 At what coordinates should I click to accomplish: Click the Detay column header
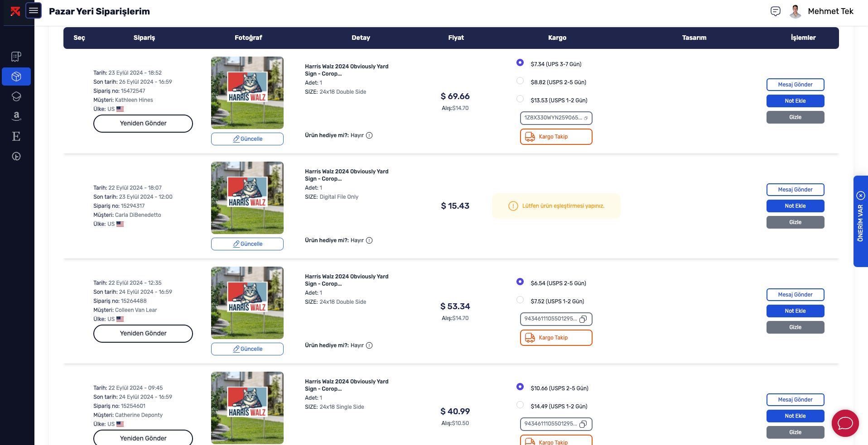361,38
